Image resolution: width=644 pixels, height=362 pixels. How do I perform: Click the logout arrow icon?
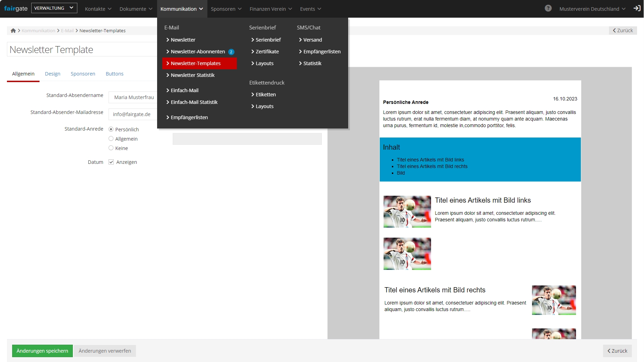pos(637,8)
